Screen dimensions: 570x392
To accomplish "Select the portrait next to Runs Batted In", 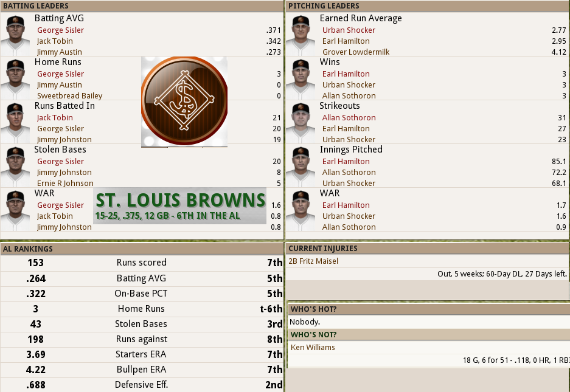I will pos(15,123).
